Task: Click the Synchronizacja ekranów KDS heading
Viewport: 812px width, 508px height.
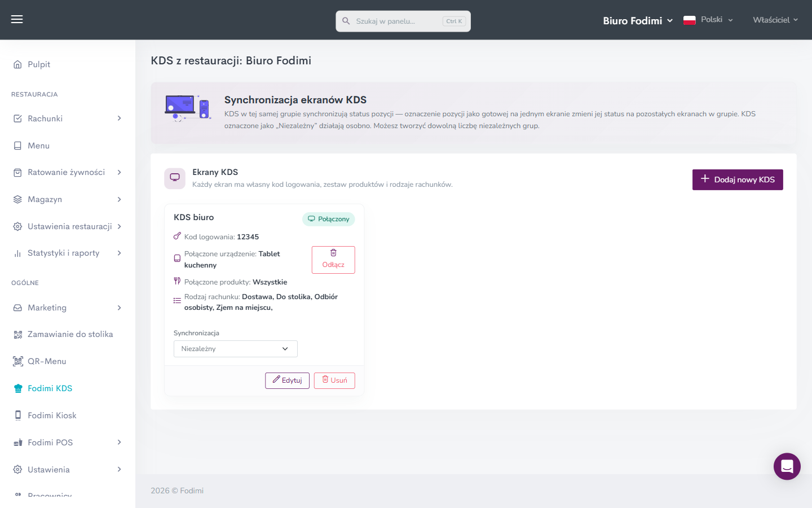Action: pyautogui.click(x=295, y=100)
